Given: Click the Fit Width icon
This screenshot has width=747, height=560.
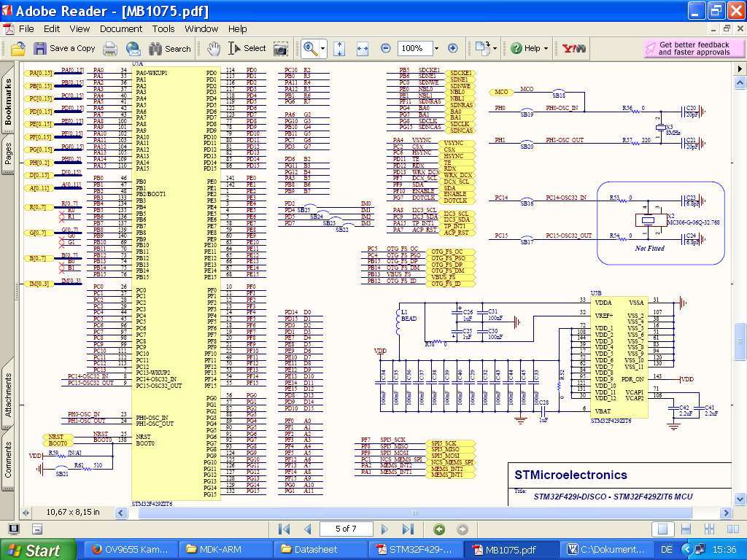Looking at the screenshot, I should [x=363, y=49].
